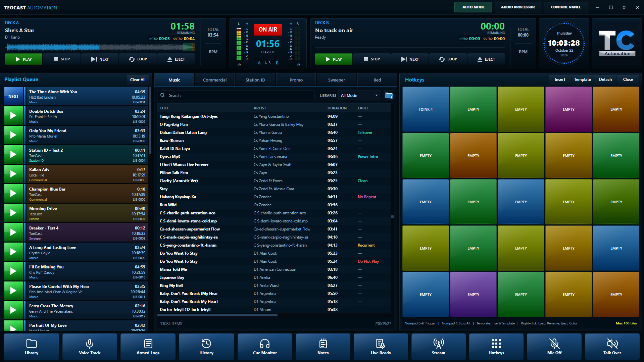Open the Voice Track tool
The width and height of the screenshot is (644, 362).
(90, 347)
